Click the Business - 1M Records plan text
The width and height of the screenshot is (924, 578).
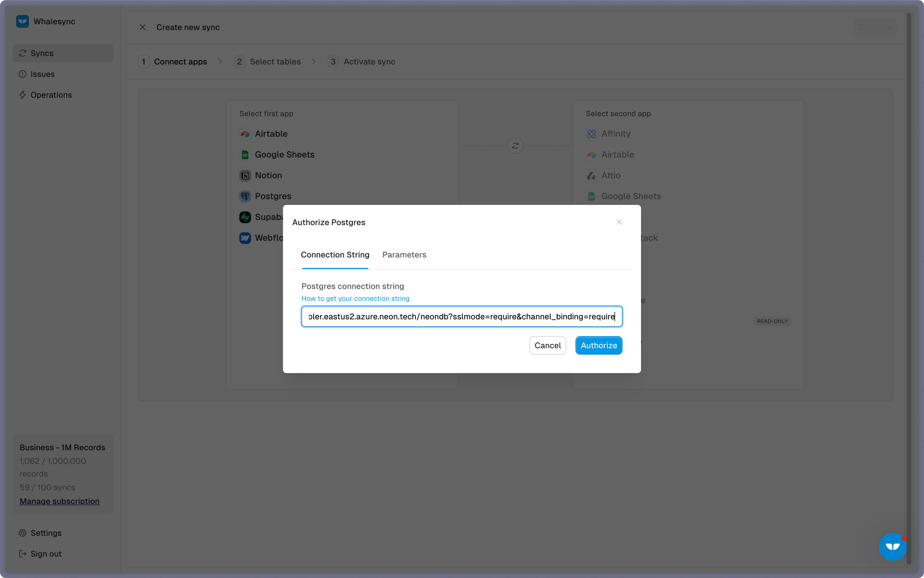tap(62, 447)
